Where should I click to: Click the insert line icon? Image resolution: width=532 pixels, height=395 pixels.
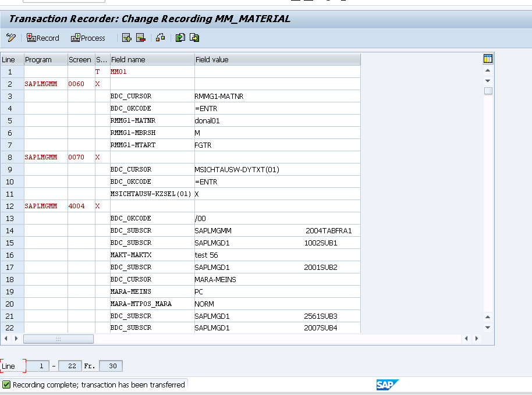coord(126,38)
